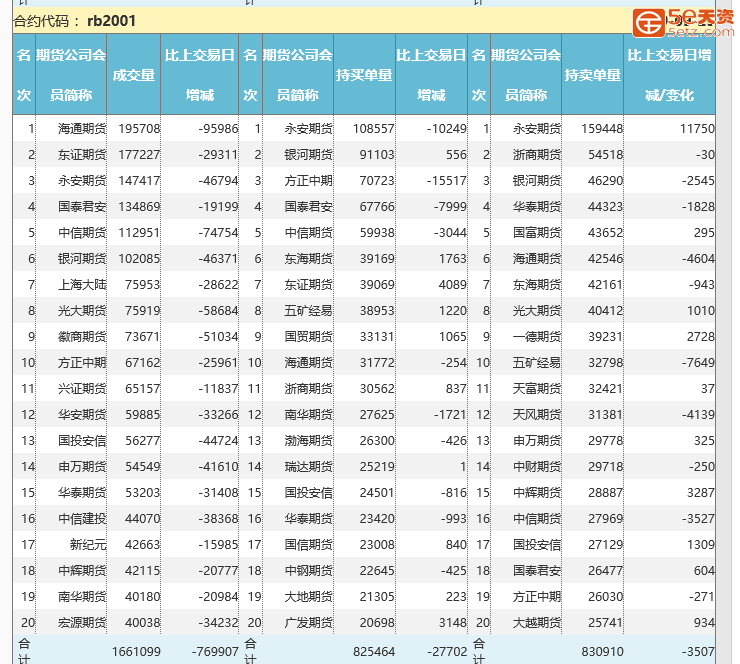
Task: Click the 渤海期货 member name
Action: pyautogui.click(x=308, y=440)
